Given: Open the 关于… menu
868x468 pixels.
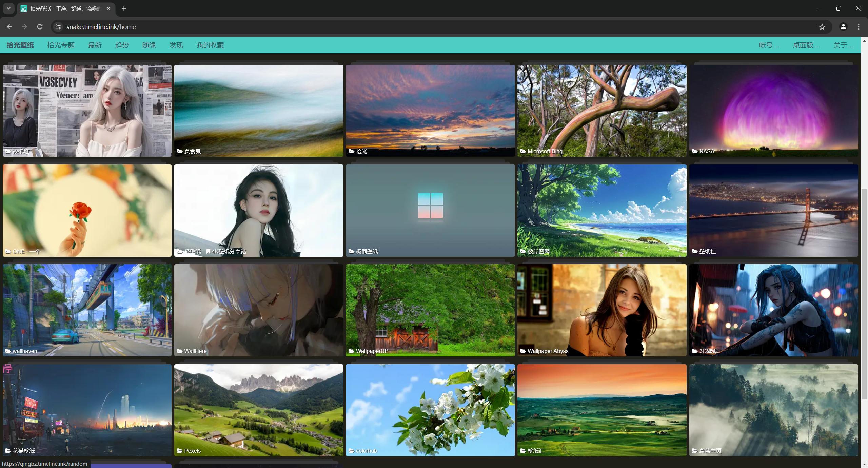Looking at the screenshot, I should click(x=843, y=45).
